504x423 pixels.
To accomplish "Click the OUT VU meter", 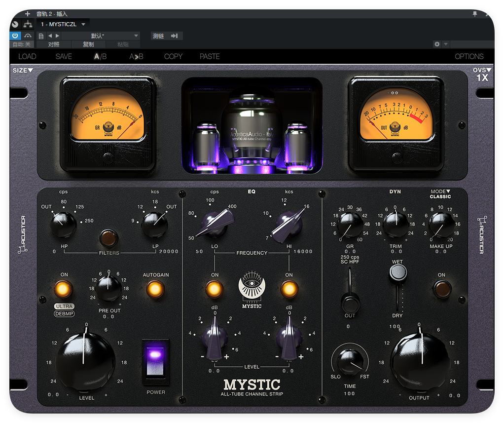I will (x=396, y=123).
